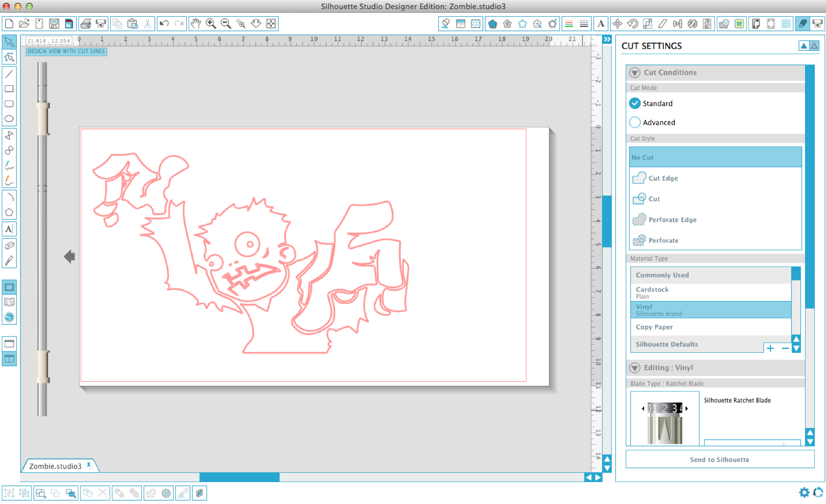This screenshot has height=504, width=826.
Task: Open the Fill Gradient window
Action: (461, 23)
